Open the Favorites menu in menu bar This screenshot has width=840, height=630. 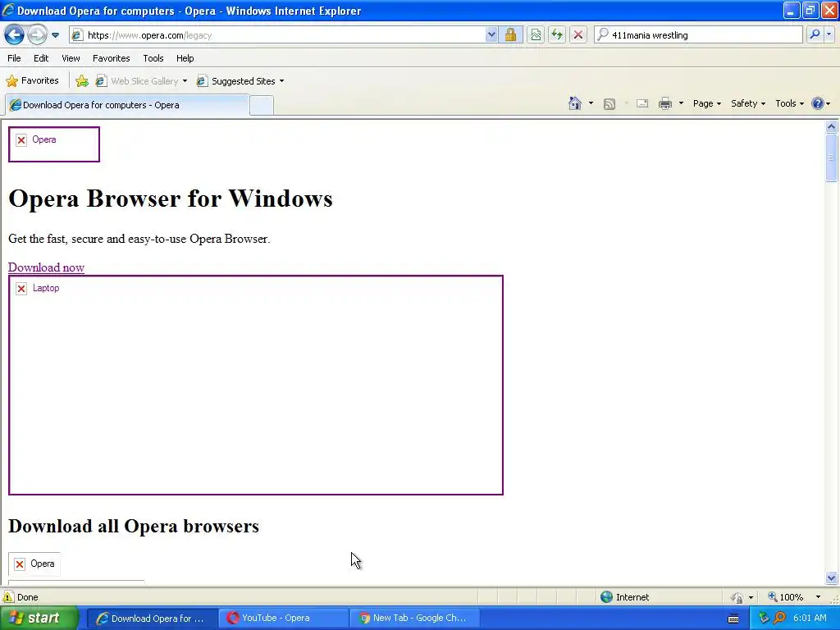[112, 58]
